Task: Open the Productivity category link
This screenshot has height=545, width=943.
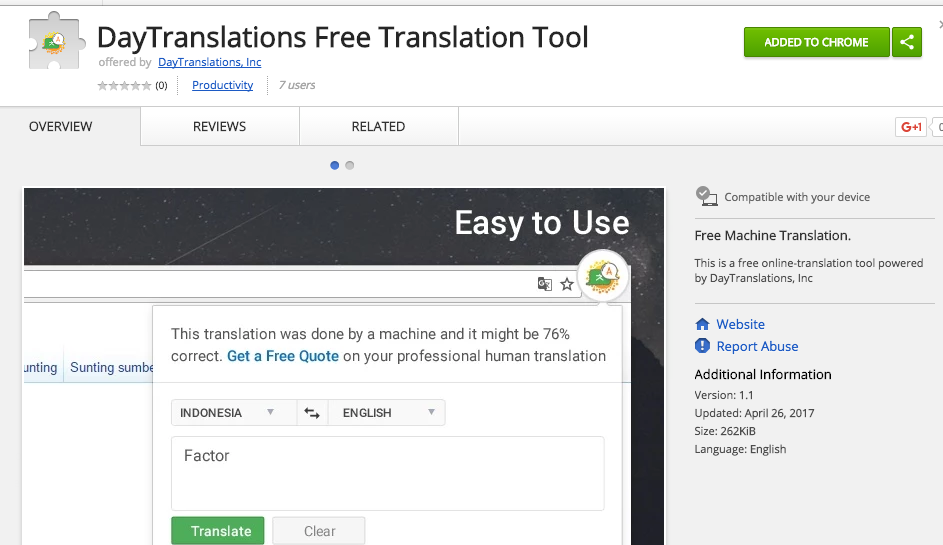Action: [x=223, y=85]
